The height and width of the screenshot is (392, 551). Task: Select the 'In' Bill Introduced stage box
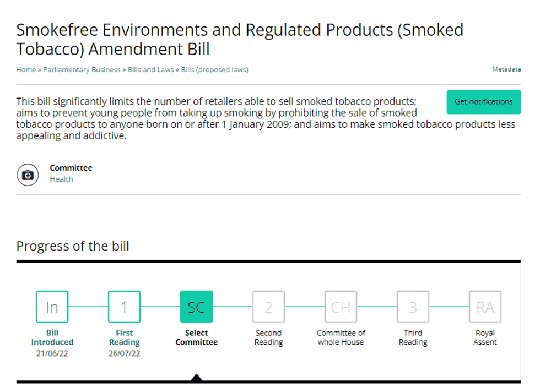pos(52,307)
